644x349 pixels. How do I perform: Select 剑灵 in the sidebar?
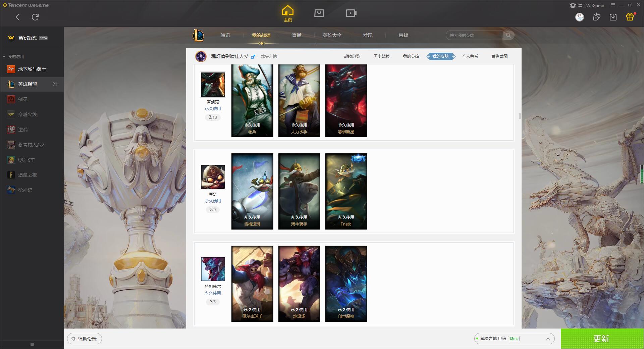32,99
